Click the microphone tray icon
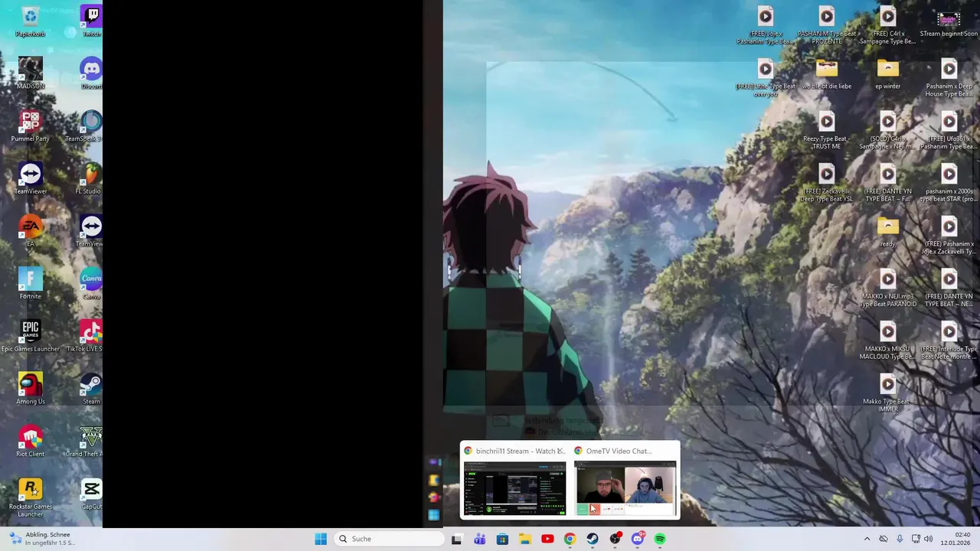 pyautogui.click(x=900, y=539)
